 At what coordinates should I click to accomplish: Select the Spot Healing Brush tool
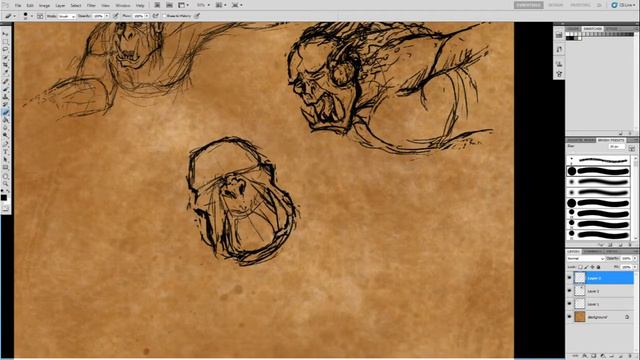click(6, 81)
